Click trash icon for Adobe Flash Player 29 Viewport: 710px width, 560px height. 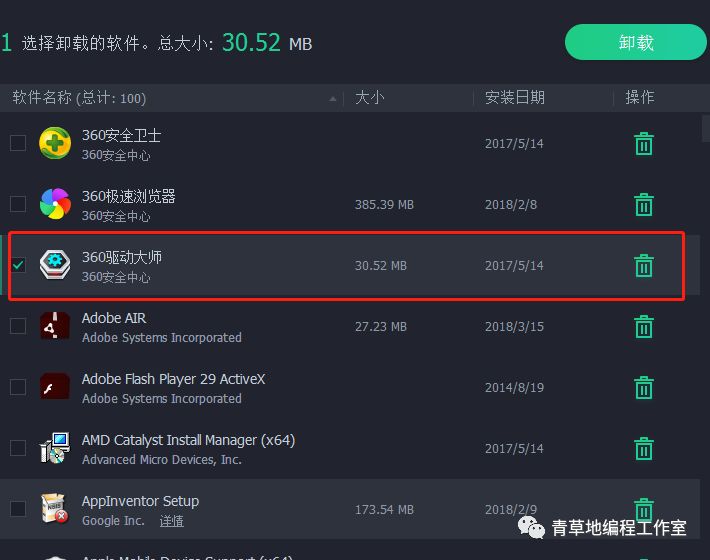pos(643,388)
